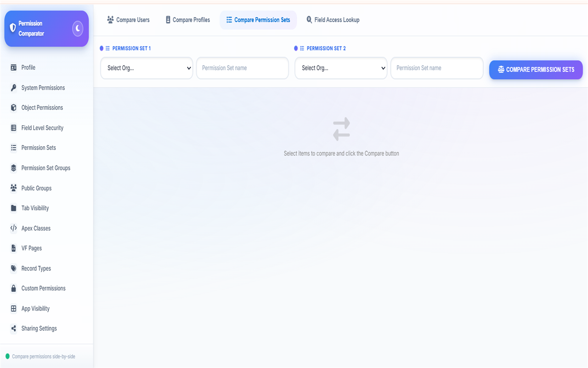Viewport: 588px width, 368px height.
Task: Toggle dark mode with the moon button
Action: (x=78, y=29)
